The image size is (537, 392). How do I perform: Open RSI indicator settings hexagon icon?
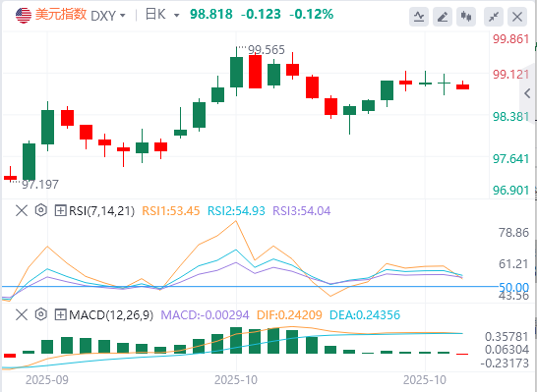click(40, 210)
